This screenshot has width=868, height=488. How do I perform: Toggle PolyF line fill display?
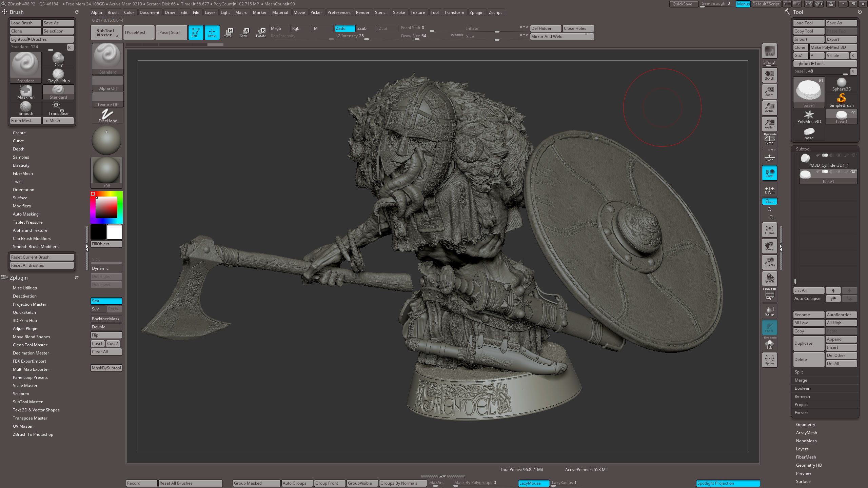click(769, 294)
